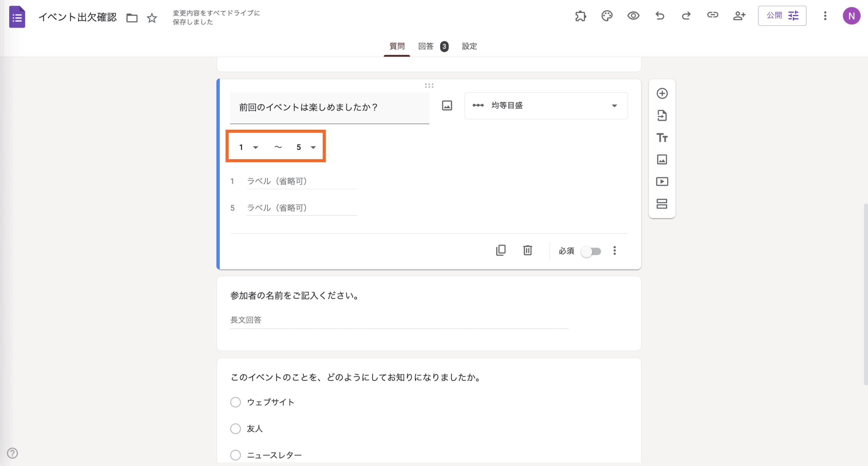
Task: Switch to the 回答 tab
Action: point(426,46)
